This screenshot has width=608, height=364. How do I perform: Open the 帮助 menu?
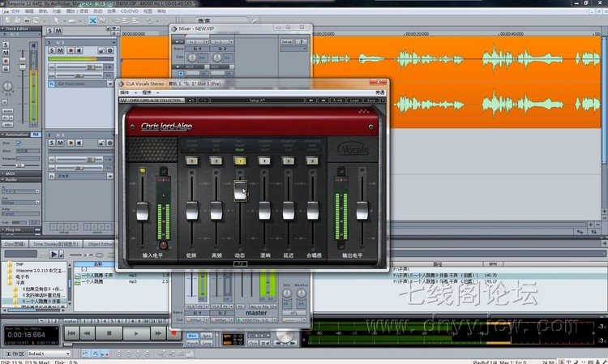click(161, 11)
